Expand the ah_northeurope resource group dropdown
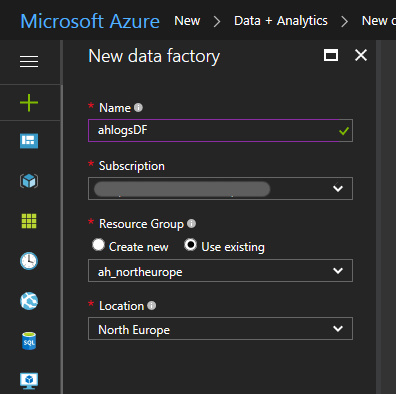The height and width of the screenshot is (394, 396). tap(220, 271)
